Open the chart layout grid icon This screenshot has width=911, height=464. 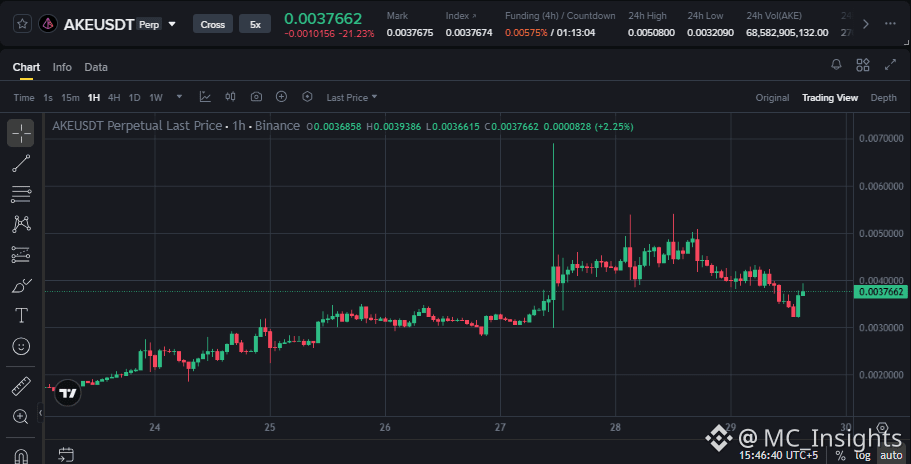click(x=863, y=64)
